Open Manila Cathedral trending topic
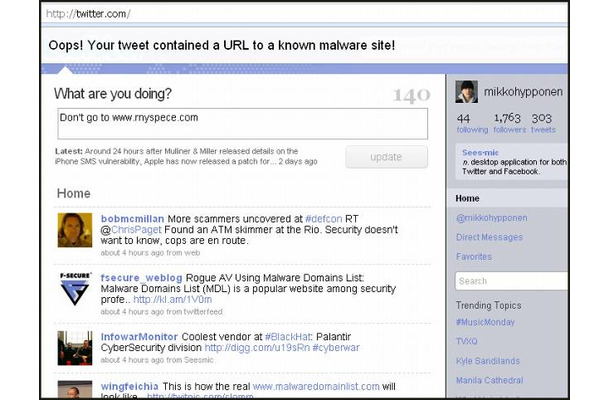The height and width of the screenshot is (400, 610). click(489, 380)
